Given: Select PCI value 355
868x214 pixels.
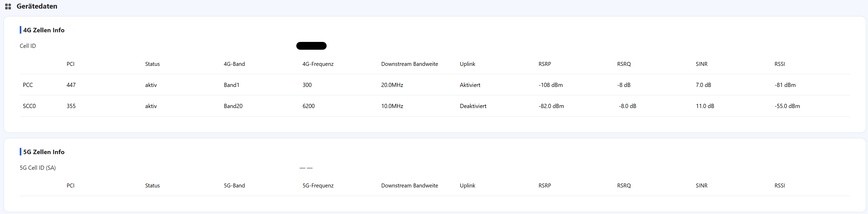Looking at the screenshot, I should click(x=71, y=106).
